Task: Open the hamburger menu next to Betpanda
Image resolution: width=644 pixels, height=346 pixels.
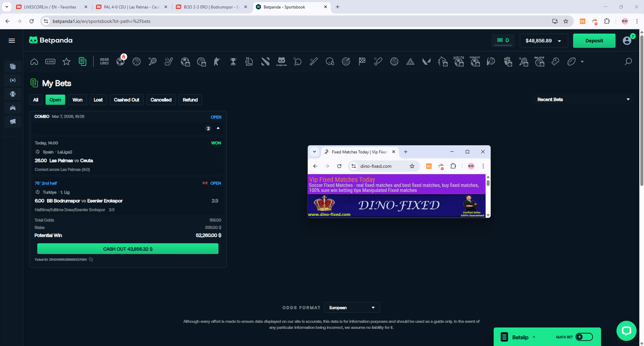Action: (x=12, y=41)
